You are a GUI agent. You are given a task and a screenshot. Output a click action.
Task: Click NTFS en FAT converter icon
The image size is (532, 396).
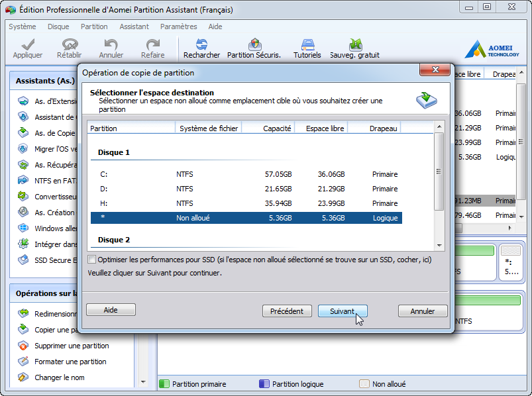point(23,180)
